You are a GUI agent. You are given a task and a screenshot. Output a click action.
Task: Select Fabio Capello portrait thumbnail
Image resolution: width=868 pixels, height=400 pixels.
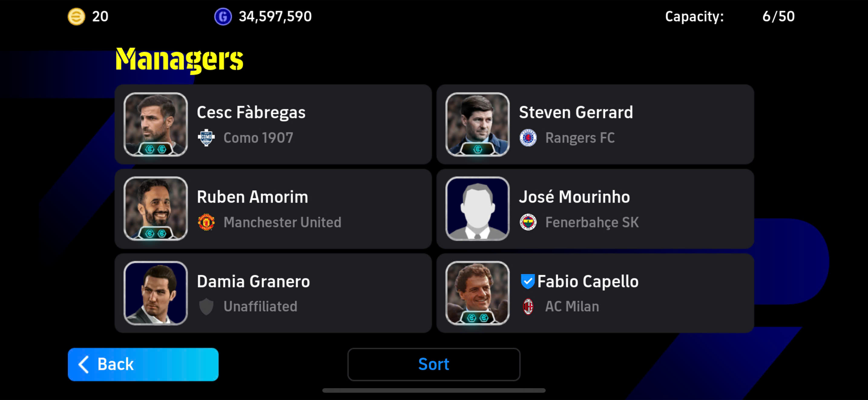[478, 293]
